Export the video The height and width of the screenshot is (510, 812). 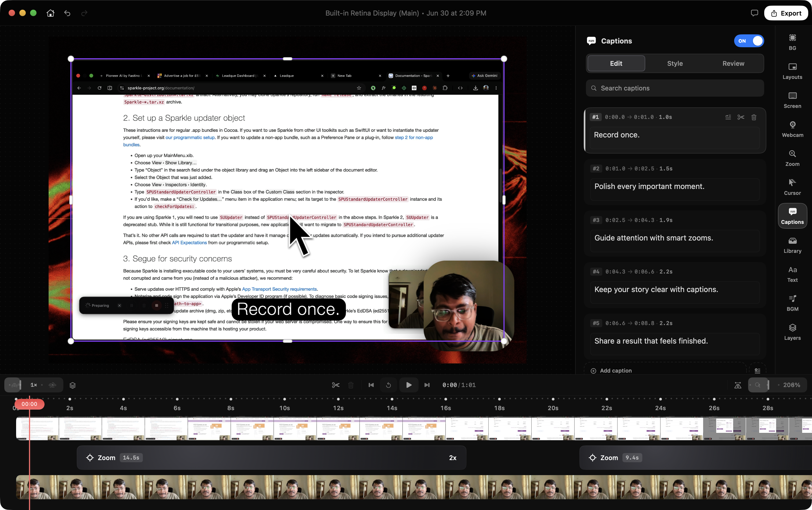pos(786,13)
